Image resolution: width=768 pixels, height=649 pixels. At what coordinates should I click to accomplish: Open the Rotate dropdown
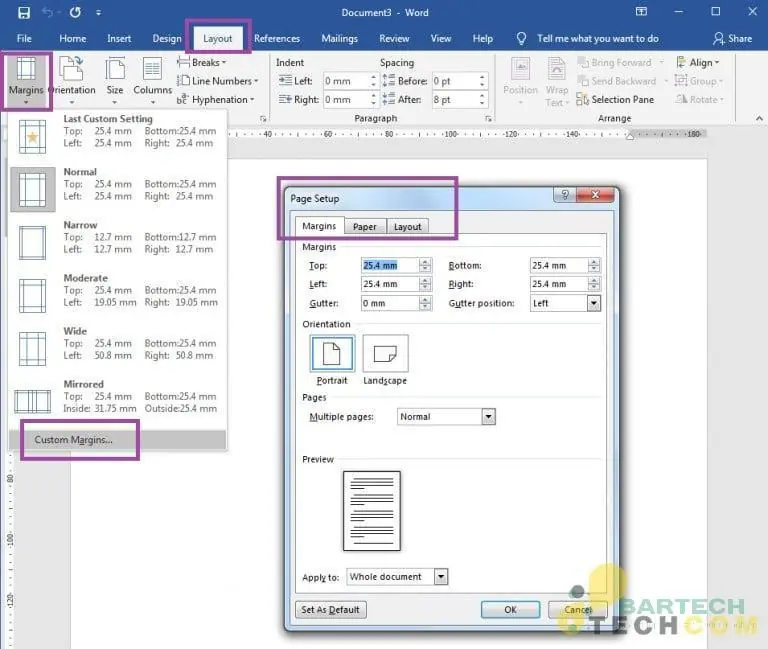(x=699, y=99)
